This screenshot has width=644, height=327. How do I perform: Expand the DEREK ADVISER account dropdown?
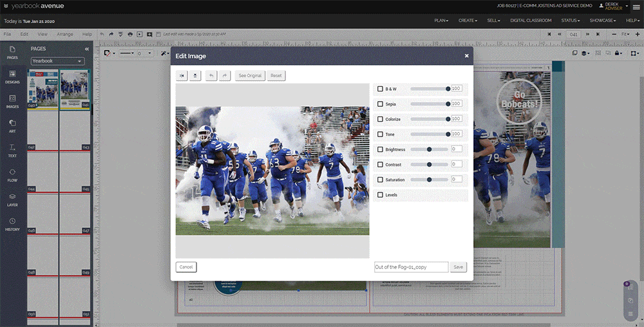[614, 6]
